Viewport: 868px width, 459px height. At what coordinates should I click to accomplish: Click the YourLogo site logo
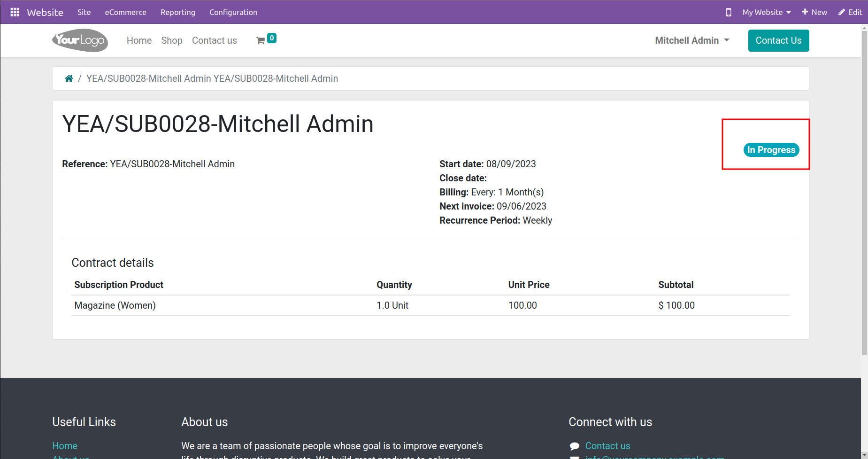80,40
